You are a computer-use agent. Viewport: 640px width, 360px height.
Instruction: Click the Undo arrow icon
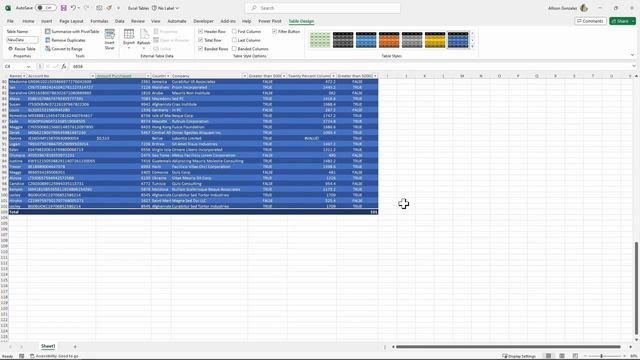(73, 8)
